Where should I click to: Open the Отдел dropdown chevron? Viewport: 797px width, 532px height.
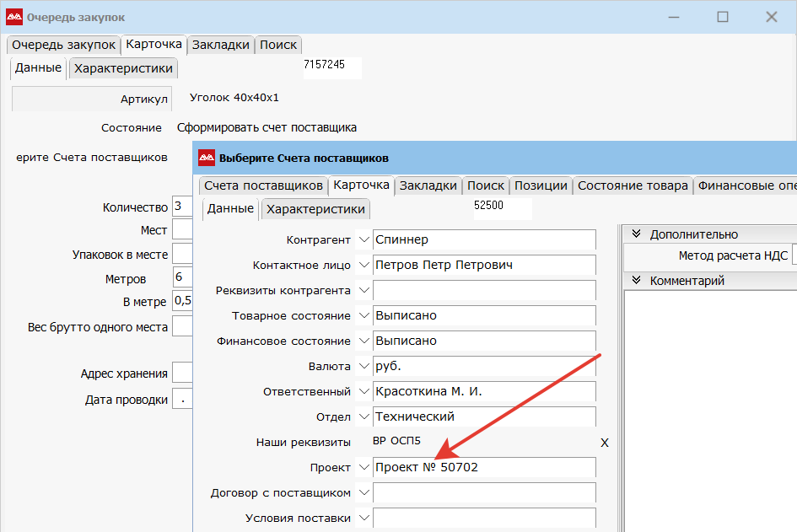[x=363, y=416]
